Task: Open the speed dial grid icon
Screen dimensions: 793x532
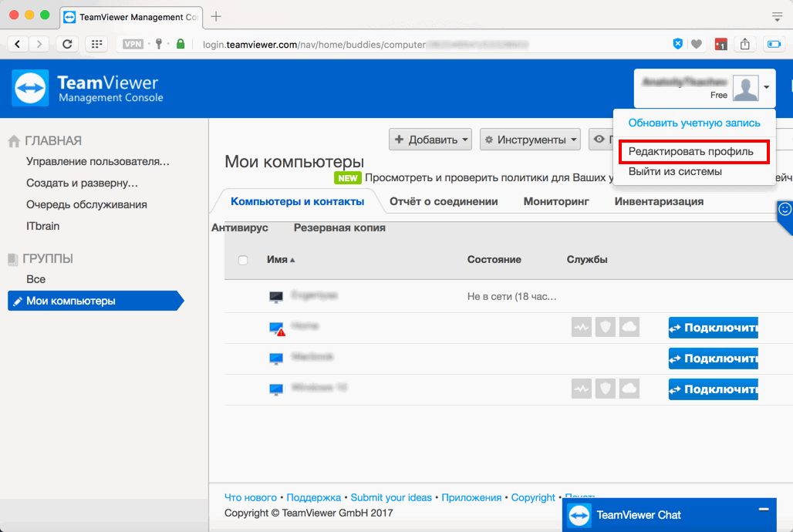Action: click(96, 44)
